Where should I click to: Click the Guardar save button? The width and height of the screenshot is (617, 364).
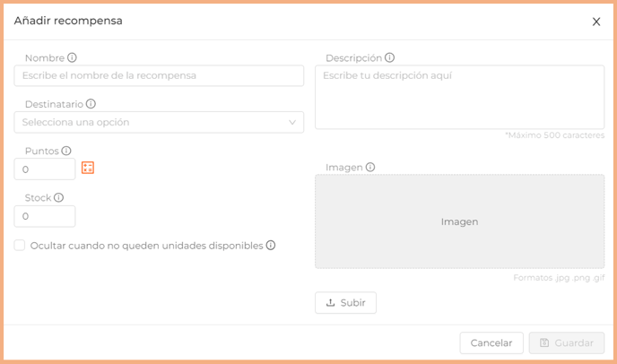567,342
